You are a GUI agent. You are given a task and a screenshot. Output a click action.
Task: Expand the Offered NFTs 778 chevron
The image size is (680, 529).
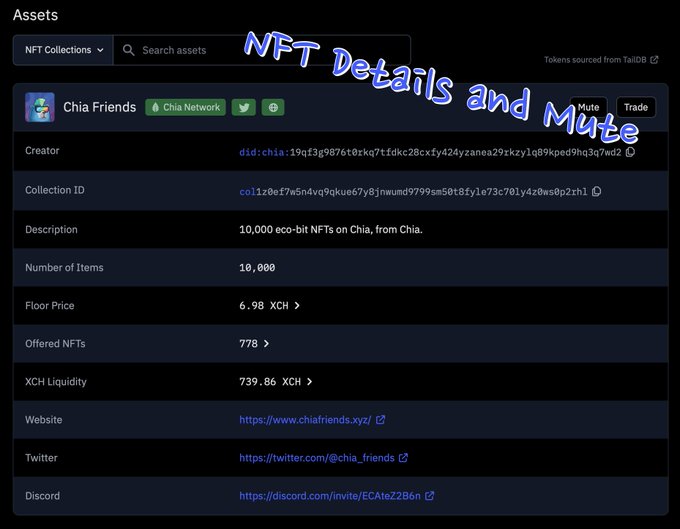(x=266, y=343)
